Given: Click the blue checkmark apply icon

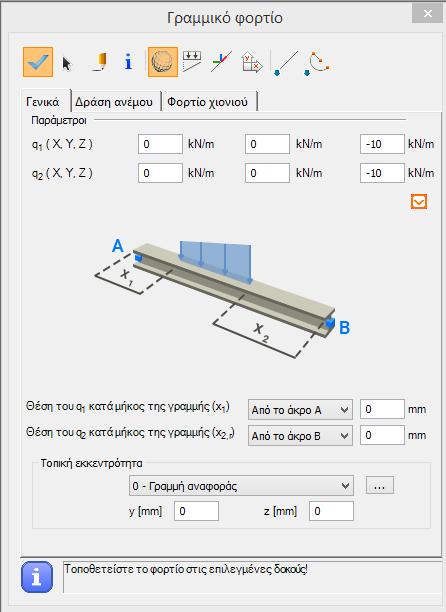Looking at the screenshot, I should pyautogui.click(x=38, y=62).
